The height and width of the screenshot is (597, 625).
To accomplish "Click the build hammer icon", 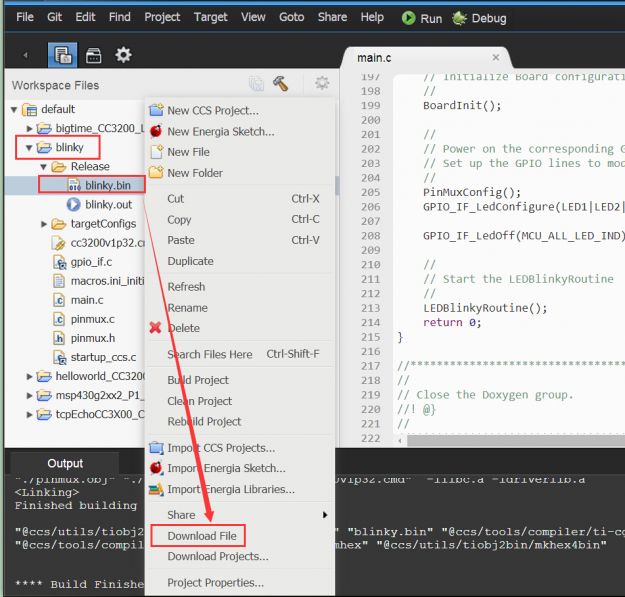I will coord(281,83).
